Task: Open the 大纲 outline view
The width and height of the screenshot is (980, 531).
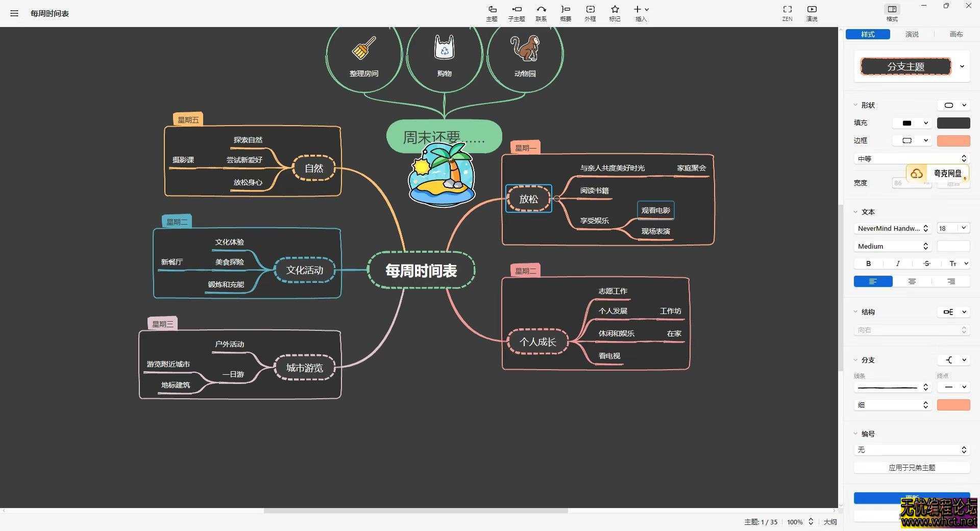Action: [x=830, y=522]
